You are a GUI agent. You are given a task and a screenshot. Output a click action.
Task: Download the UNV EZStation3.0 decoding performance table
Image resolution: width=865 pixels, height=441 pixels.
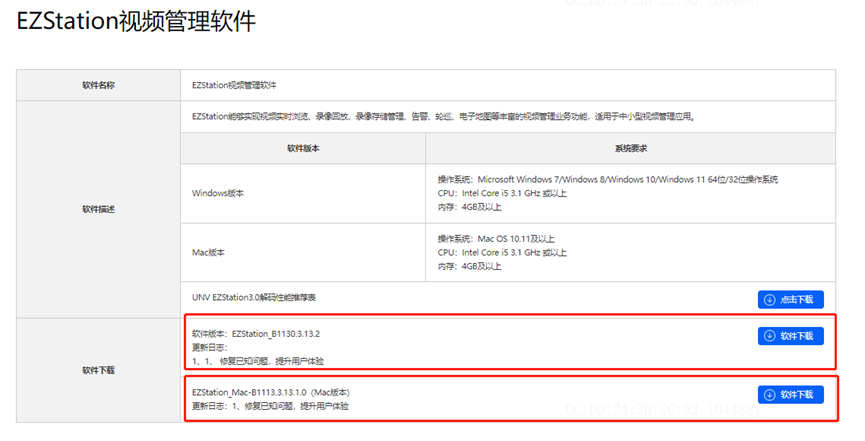[790, 300]
